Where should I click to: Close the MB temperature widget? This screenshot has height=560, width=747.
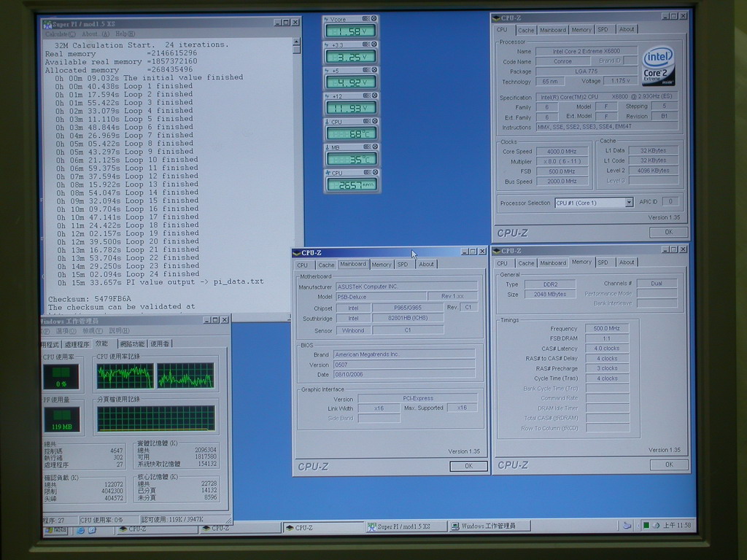click(x=376, y=147)
